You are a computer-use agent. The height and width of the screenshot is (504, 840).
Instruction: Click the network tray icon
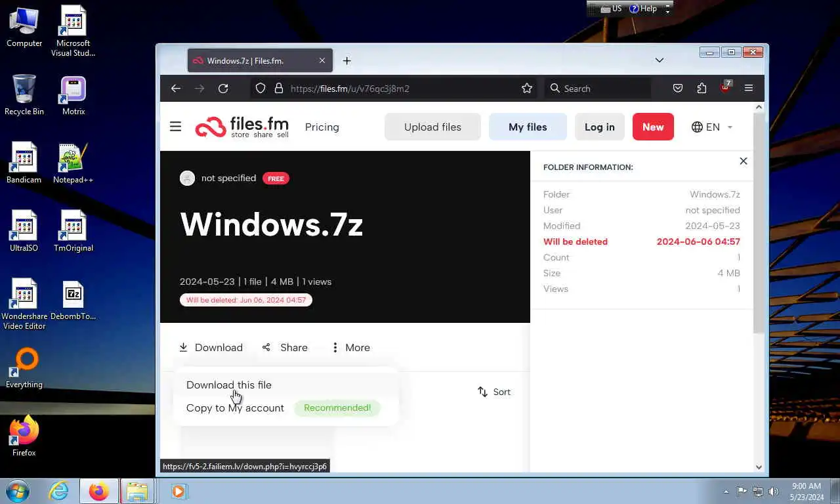(x=757, y=491)
